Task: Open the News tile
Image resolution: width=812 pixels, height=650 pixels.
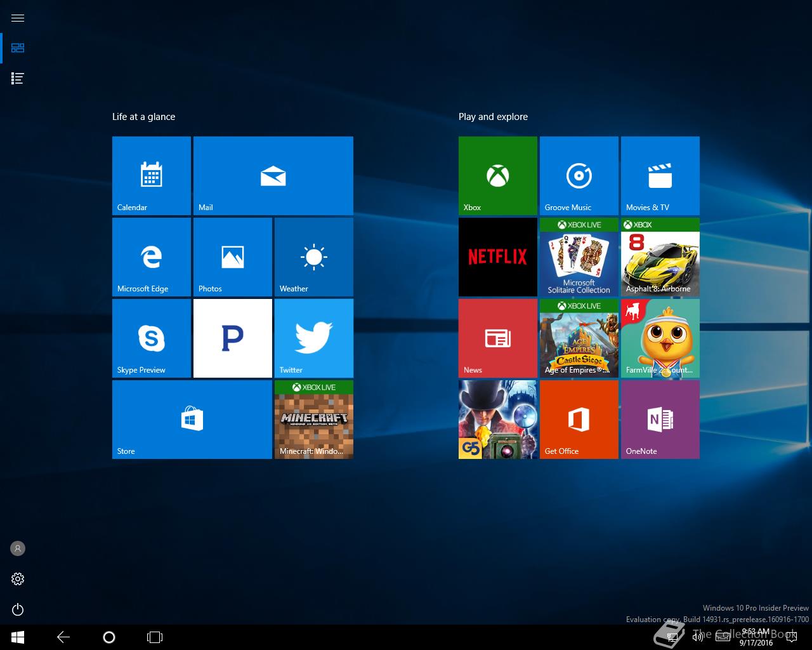Action: [x=498, y=338]
